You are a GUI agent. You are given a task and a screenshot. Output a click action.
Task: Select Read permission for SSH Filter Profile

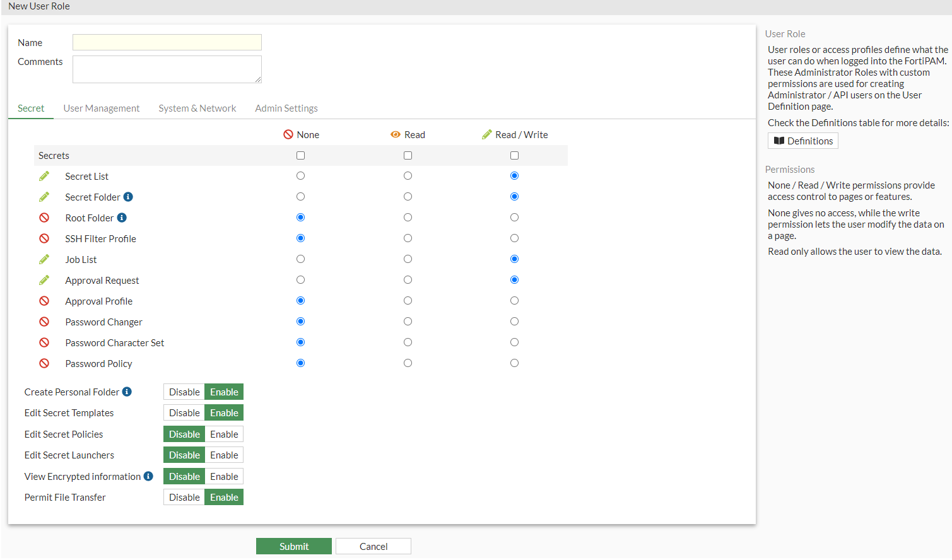[x=408, y=238]
